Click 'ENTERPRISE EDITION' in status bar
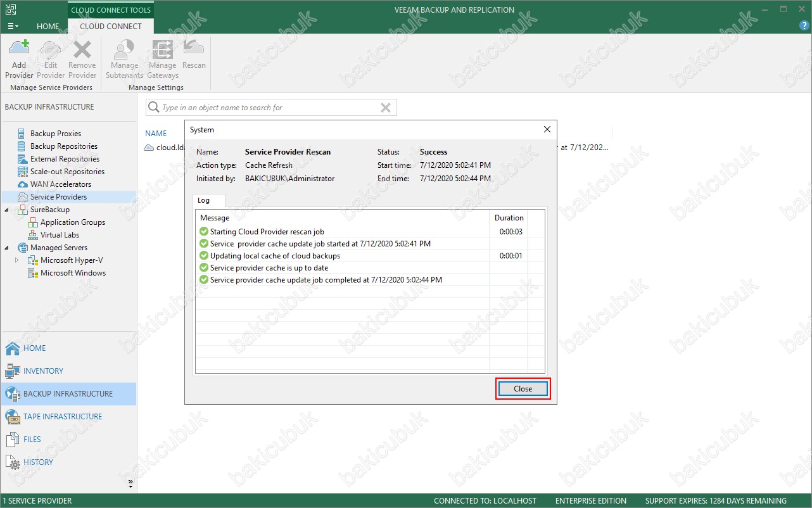The width and height of the screenshot is (812, 508). pyautogui.click(x=591, y=501)
